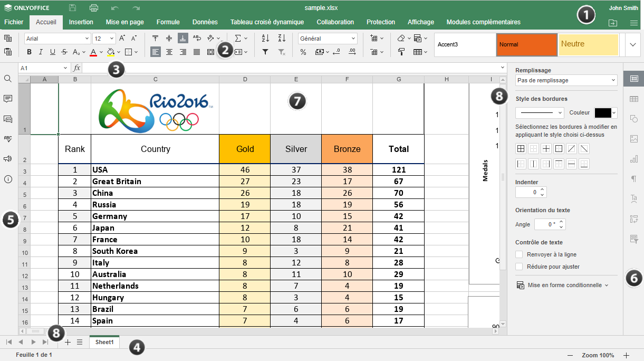
Task: Open the Fichier menu
Action: coord(13,22)
